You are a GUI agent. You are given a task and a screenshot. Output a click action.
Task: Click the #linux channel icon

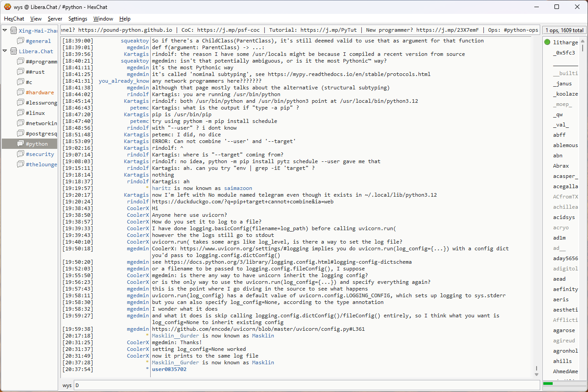click(21, 113)
